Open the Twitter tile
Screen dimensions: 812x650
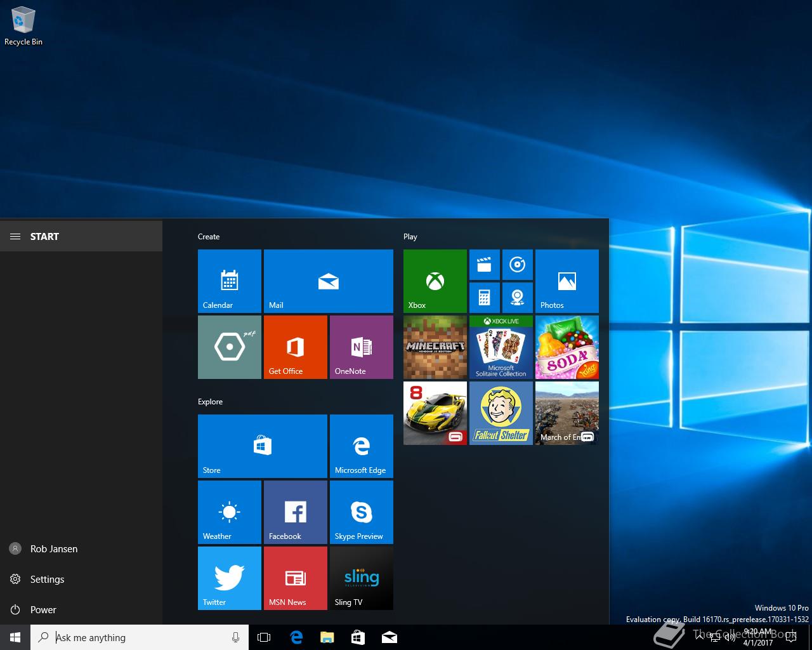point(230,578)
